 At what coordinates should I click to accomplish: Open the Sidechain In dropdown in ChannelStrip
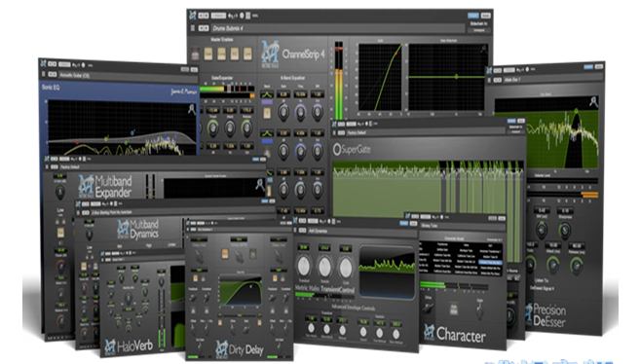pos(478,30)
